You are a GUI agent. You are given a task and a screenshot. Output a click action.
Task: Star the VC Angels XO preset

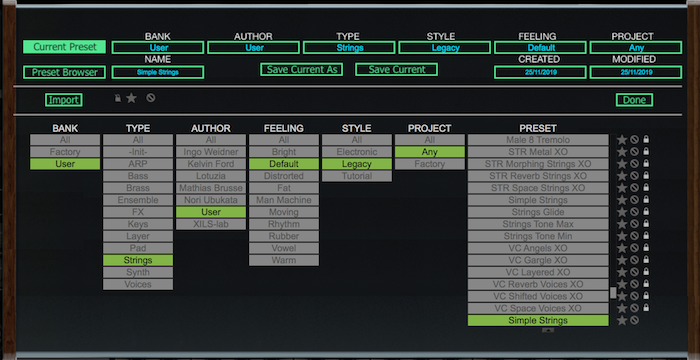622,248
